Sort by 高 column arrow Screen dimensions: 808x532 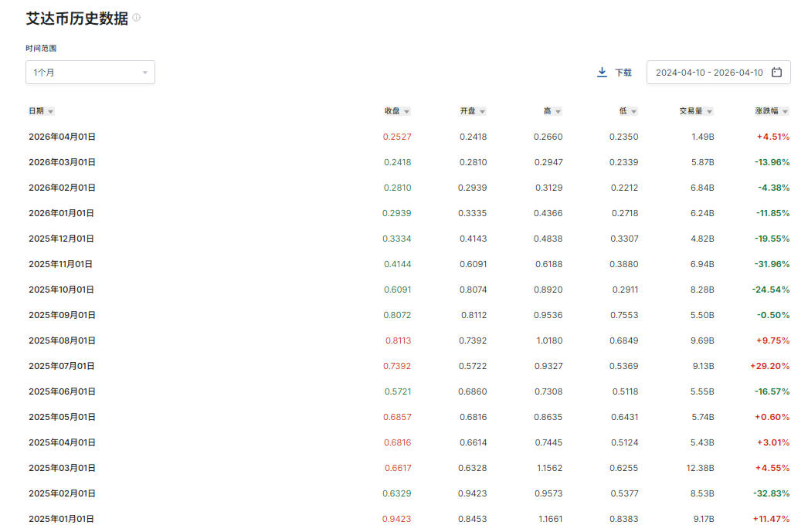point(558,111)
